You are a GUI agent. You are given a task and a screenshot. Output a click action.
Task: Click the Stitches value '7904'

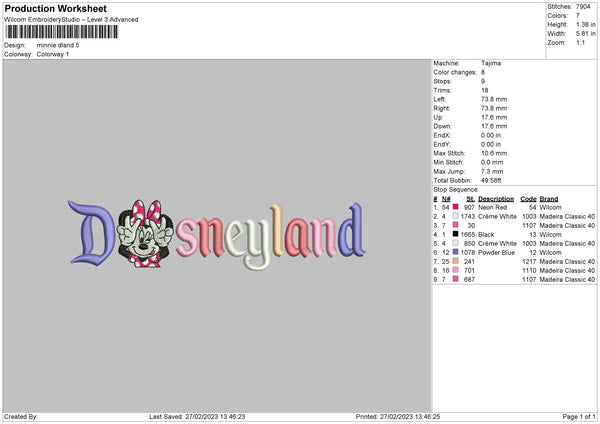tap(583, 7)
